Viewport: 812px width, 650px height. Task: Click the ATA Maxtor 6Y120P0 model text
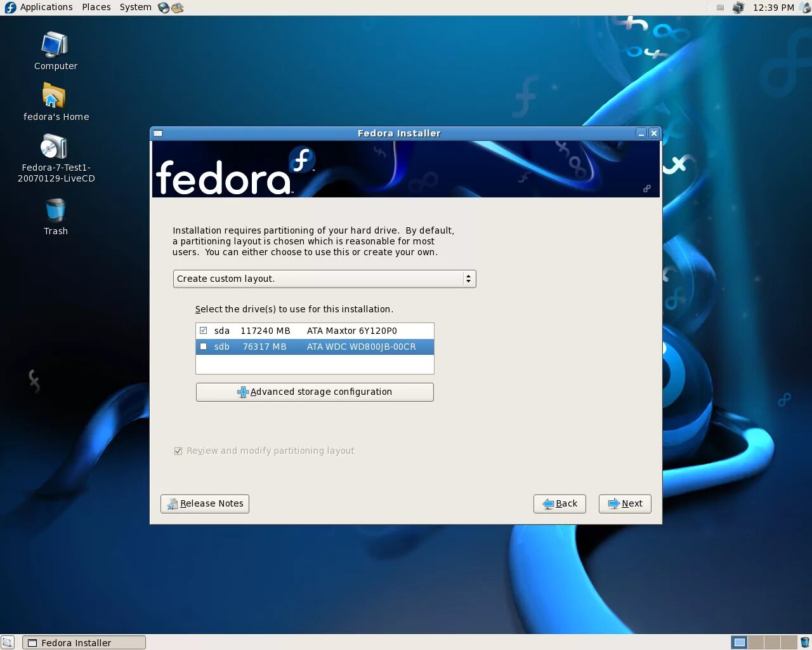click(x=351, y=331)
